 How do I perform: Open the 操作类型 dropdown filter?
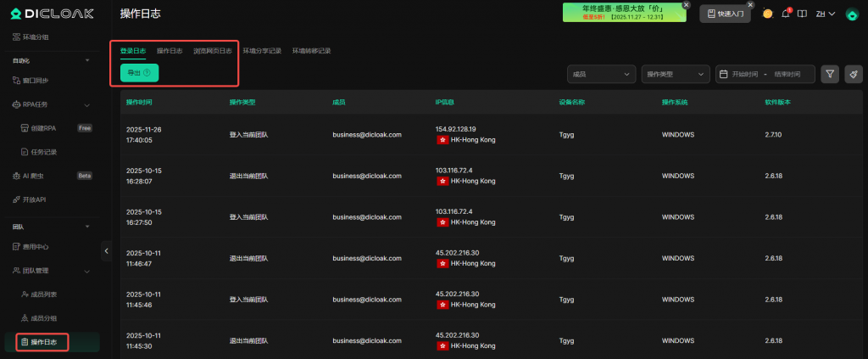tap(676, 74)
